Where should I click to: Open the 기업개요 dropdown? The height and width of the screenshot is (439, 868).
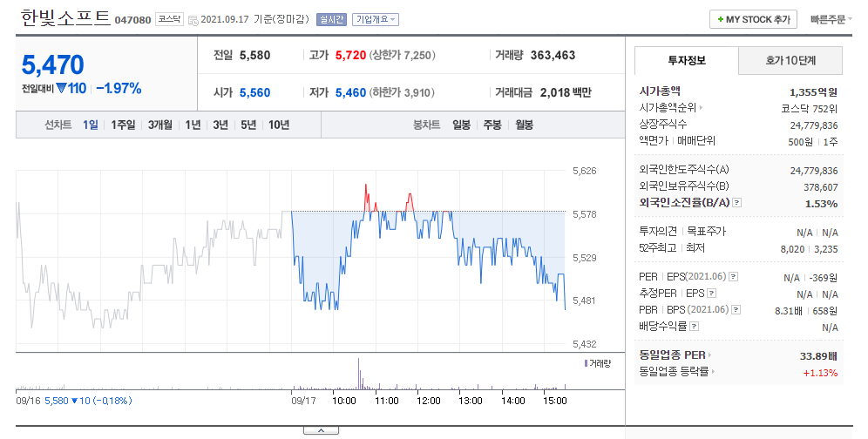376,19
